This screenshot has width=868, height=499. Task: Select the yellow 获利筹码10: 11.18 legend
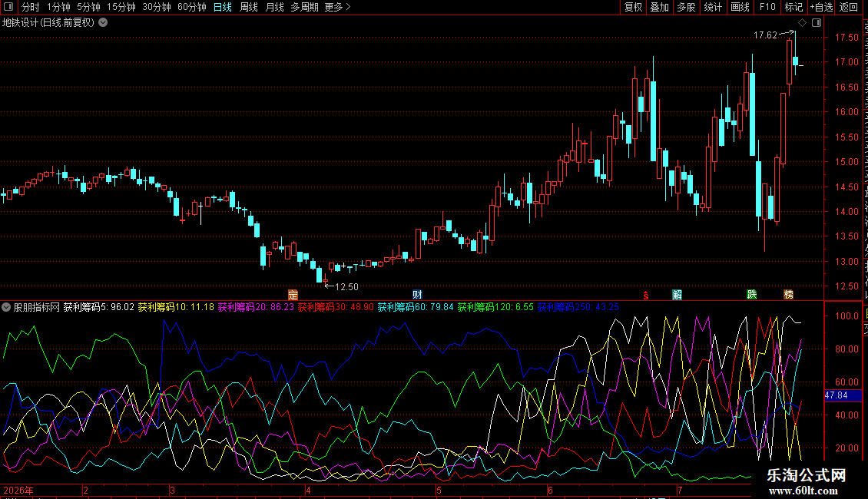pos(176,307)
